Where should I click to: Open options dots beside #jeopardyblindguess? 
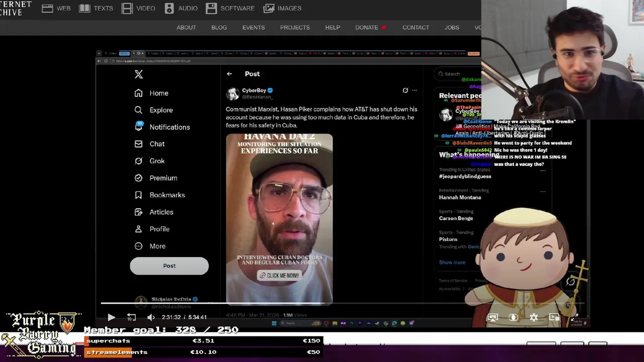[x=543, y=170]
